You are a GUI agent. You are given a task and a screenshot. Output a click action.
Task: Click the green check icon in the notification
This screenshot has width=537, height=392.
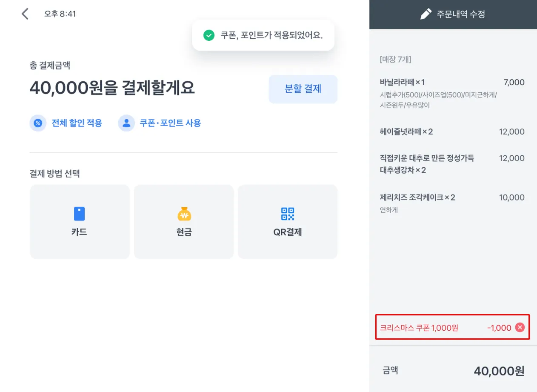point(209,35)
